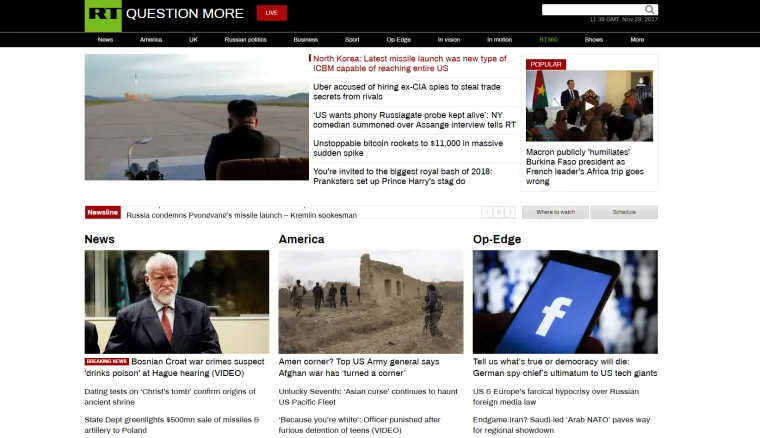Open the RT360 navigation item

[x=549, y=40]
